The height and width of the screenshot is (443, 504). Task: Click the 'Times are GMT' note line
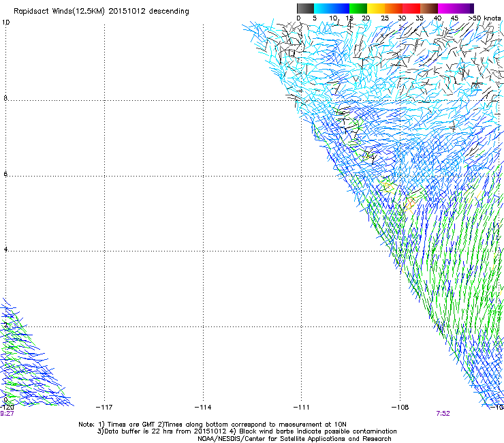click(x=212, y=425)
